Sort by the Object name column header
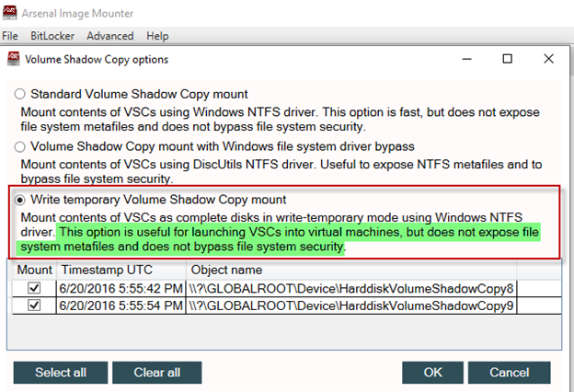Screen dimensions: 574x392 tap(351, 270)
